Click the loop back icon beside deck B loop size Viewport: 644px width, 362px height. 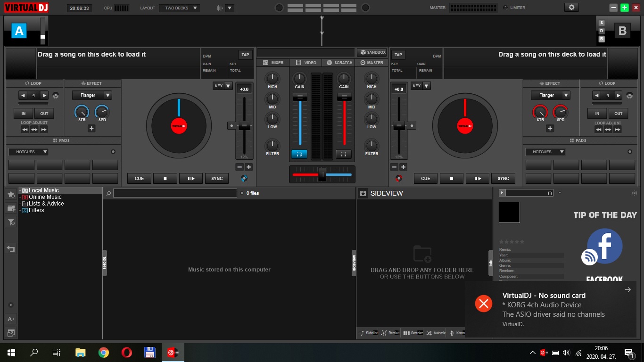tap(629, 95)
